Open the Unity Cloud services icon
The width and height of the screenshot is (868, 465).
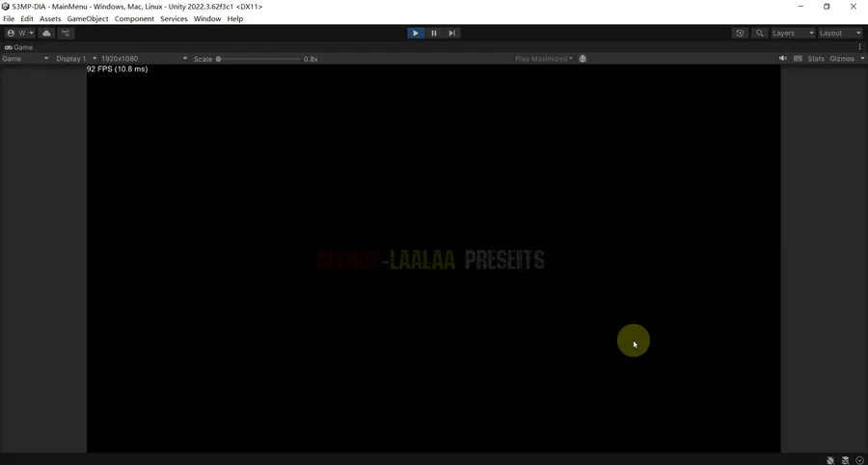point(46,33)
